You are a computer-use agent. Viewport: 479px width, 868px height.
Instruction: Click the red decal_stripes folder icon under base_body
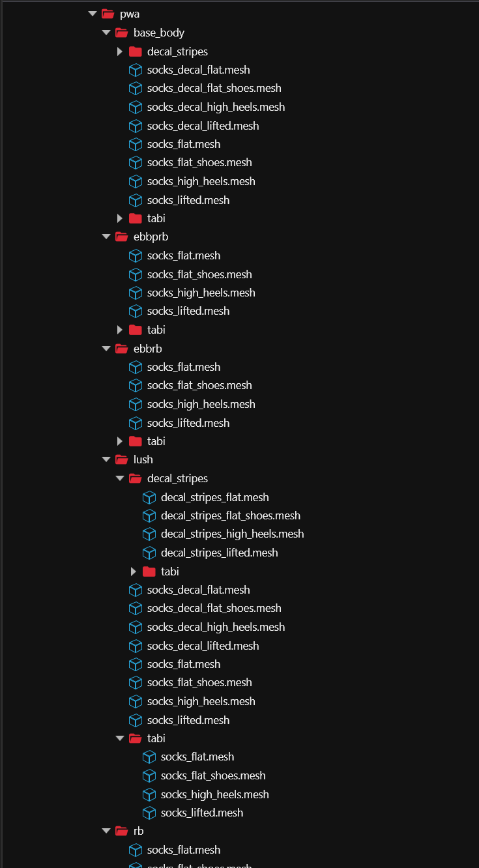135,51
